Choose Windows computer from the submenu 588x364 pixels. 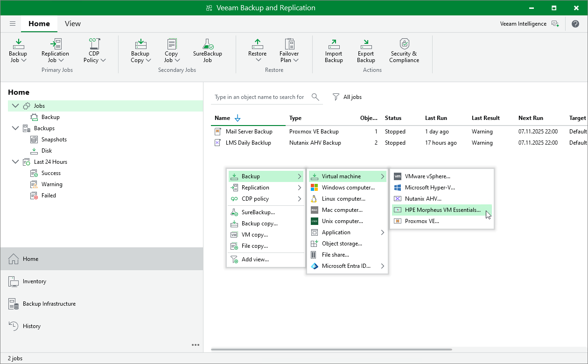pos(348,188)
